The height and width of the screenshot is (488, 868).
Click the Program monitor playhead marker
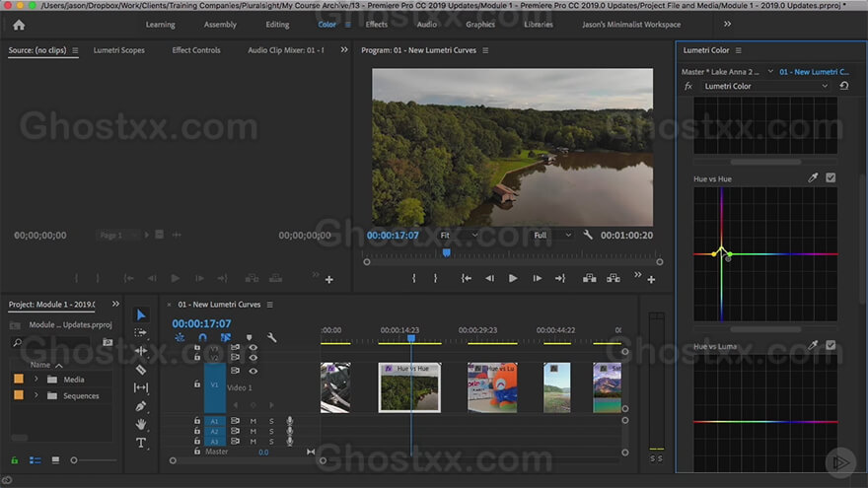446,252
